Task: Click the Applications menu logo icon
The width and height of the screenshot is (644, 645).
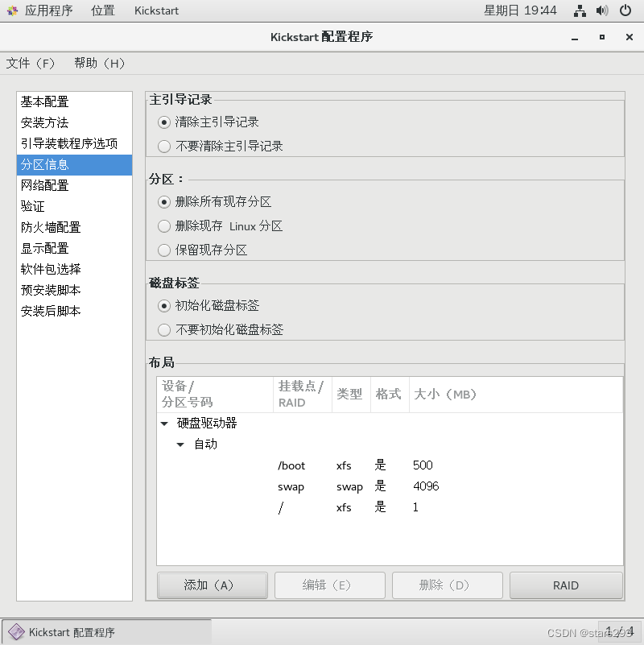Action: click(12, 10)
